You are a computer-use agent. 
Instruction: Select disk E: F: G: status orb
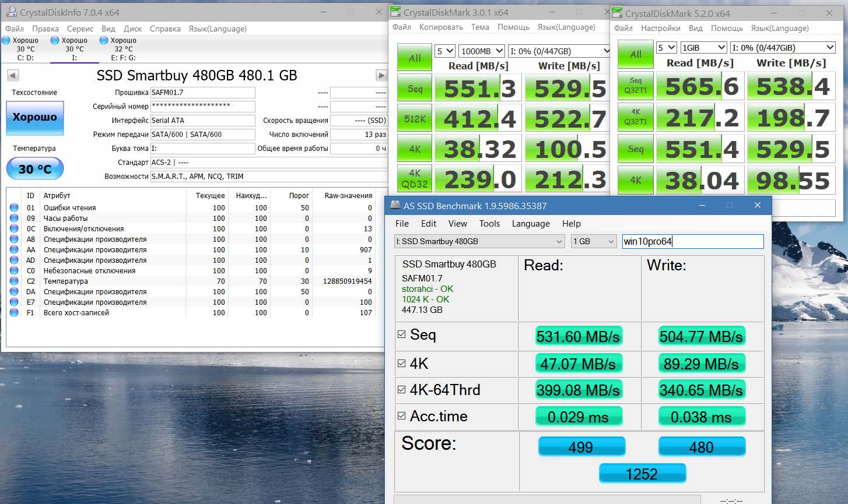pos(104,40)
